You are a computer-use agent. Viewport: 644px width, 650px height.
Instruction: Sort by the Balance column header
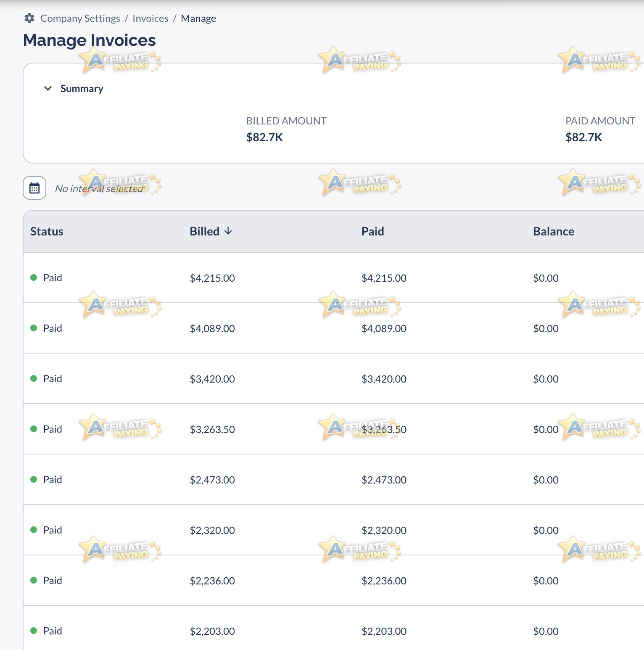(x=554, y=231)
